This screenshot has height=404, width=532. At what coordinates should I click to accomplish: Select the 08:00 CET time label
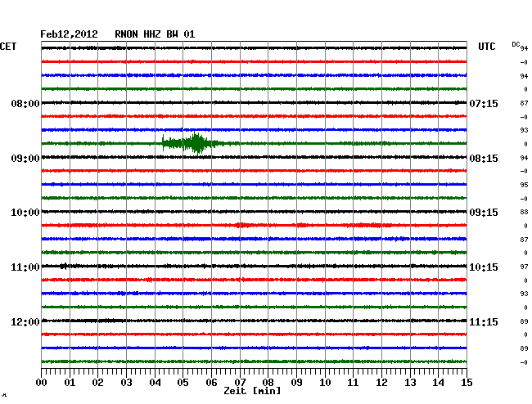pos(25,103)
